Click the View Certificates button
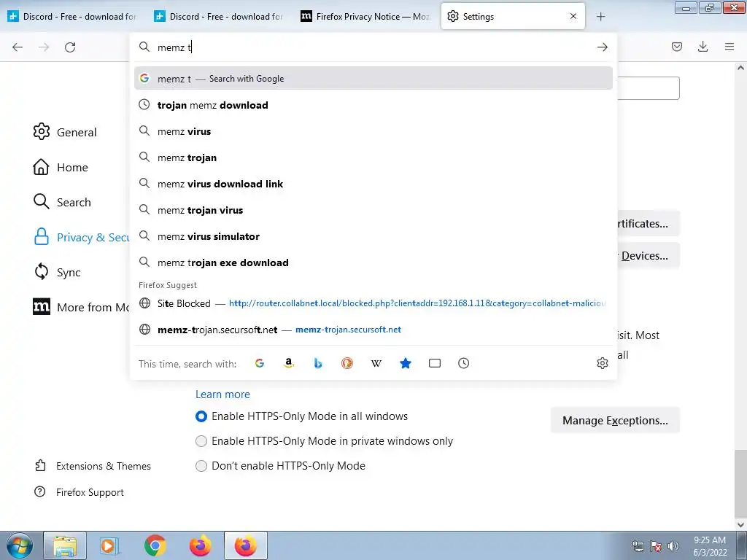747x560 pixels. pyautogui.click(x=649, y=224)
